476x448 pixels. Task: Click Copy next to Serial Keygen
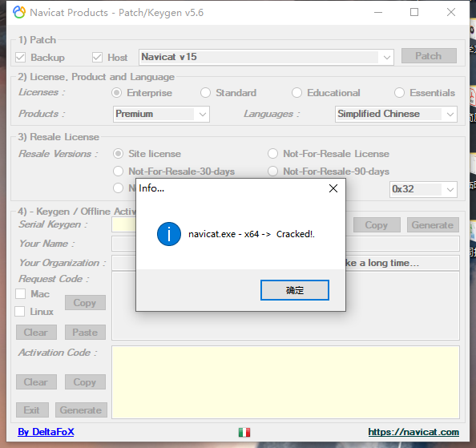(x=377, y=225)
